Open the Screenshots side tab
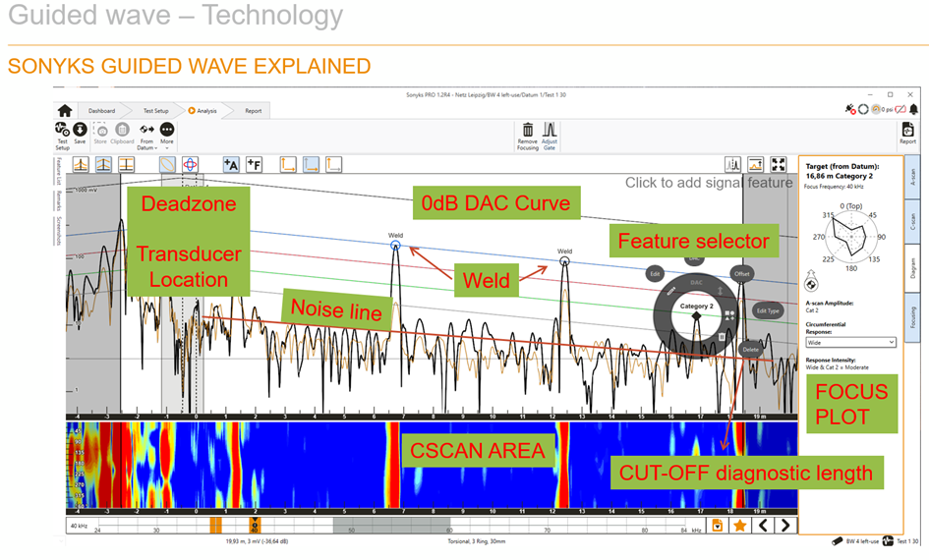Screen dimensions: 929x560 59,230
